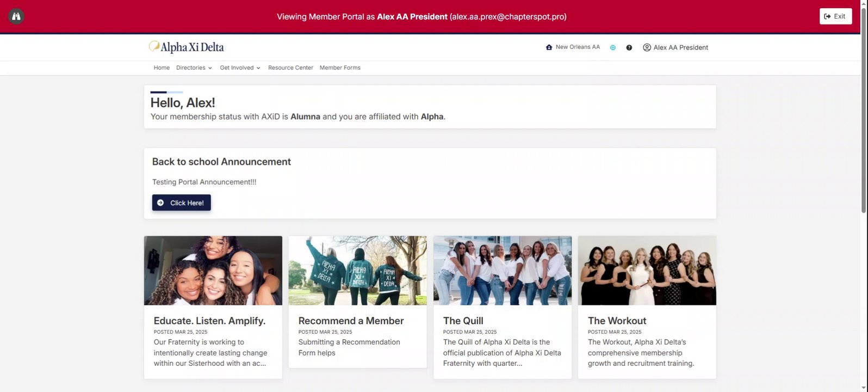The image size is (868, 392).
Task: Open The Workout card photo
Action: pyautogui.click(x=647, y=271)
